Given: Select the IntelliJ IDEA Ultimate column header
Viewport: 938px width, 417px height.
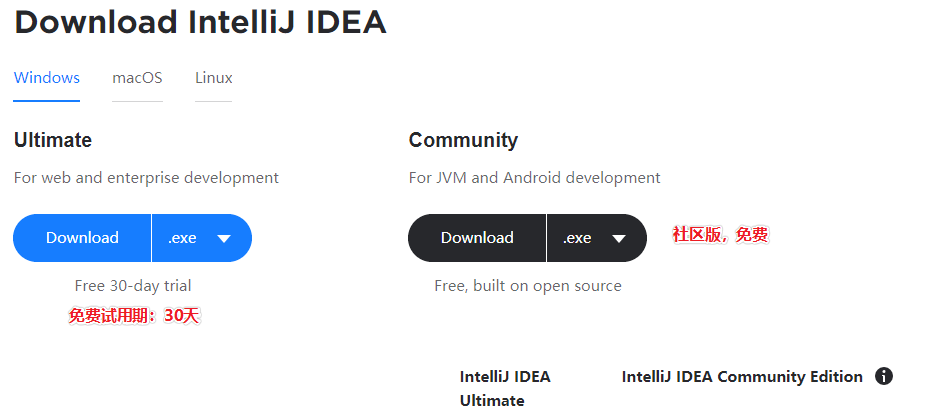Looking at the screenshot, I should [505, 388].
